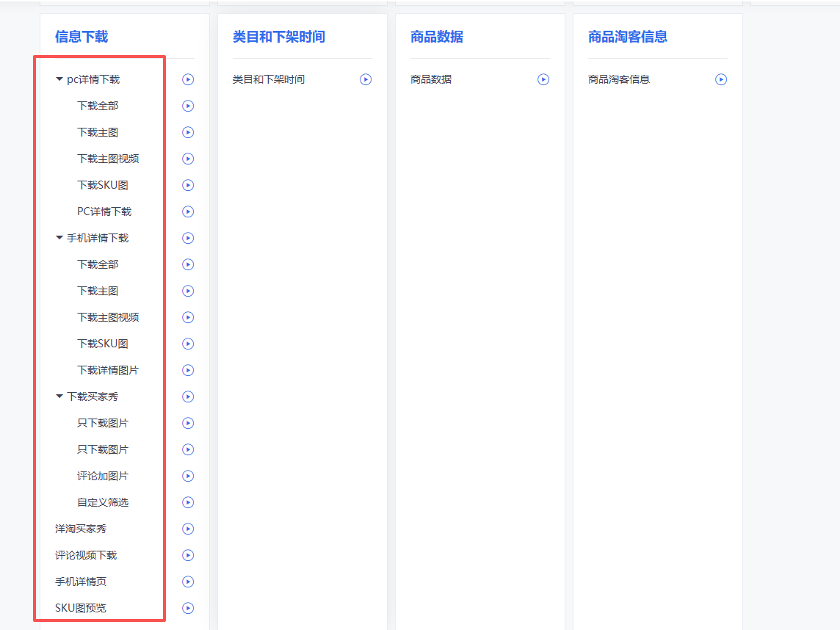
Task: Run 商品数据 using its play button
Action: 543,79
